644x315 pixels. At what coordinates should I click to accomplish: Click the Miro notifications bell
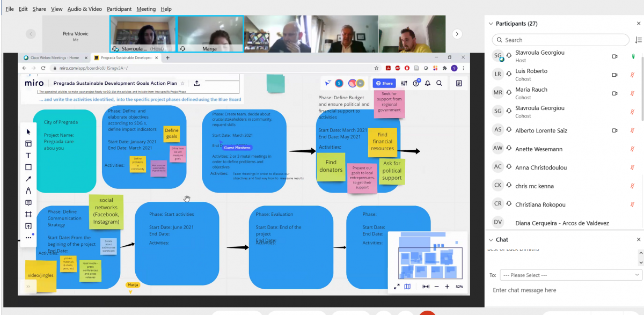coord(428,83)
